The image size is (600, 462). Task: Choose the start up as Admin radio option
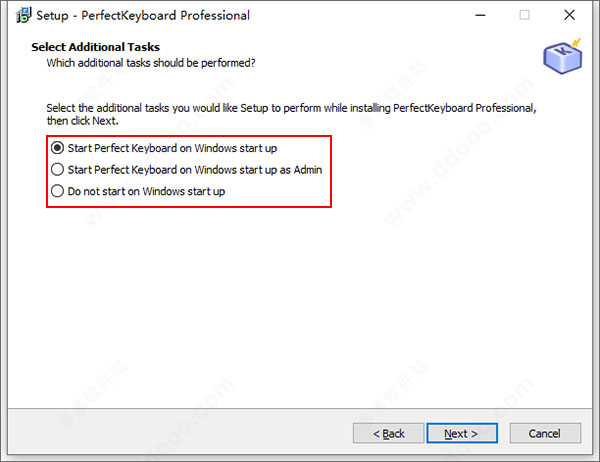(57, 169)
